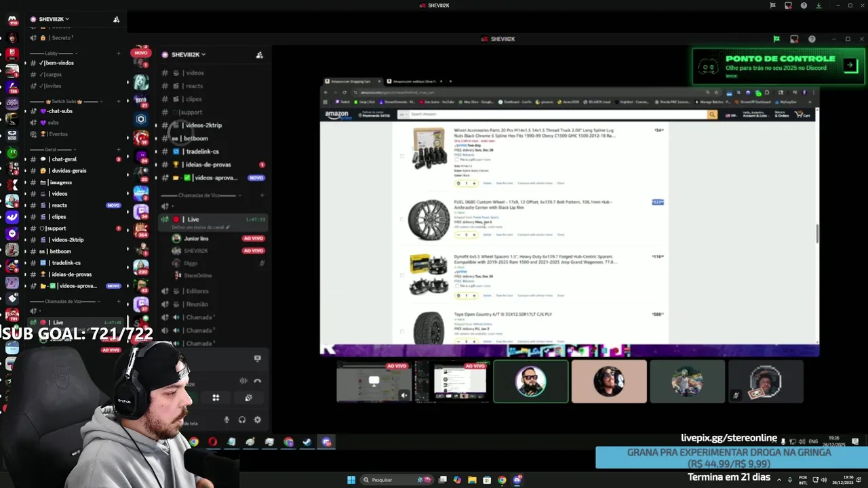Join Reunião voice channel in inner Discord
This screenshot has height=488, width=868.
pos(214,304)
